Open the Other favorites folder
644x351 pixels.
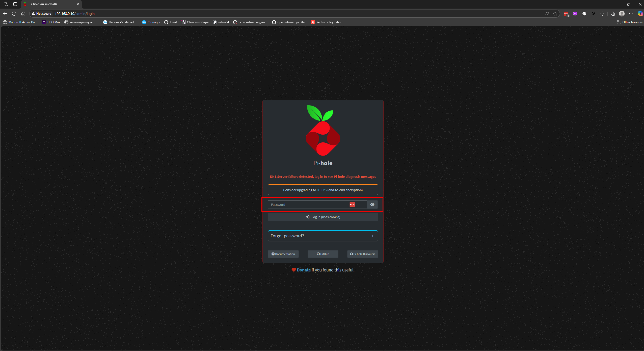pyautogui.click(x=630, y=22)
